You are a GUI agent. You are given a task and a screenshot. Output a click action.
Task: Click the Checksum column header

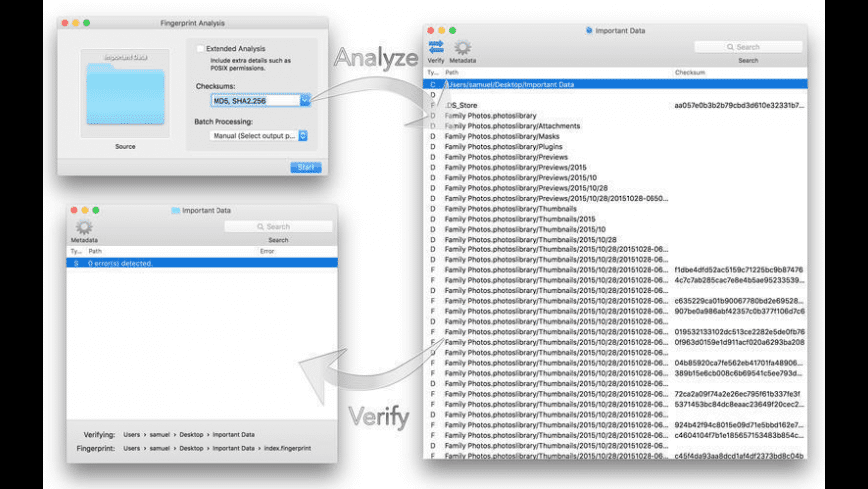[689, 73]
